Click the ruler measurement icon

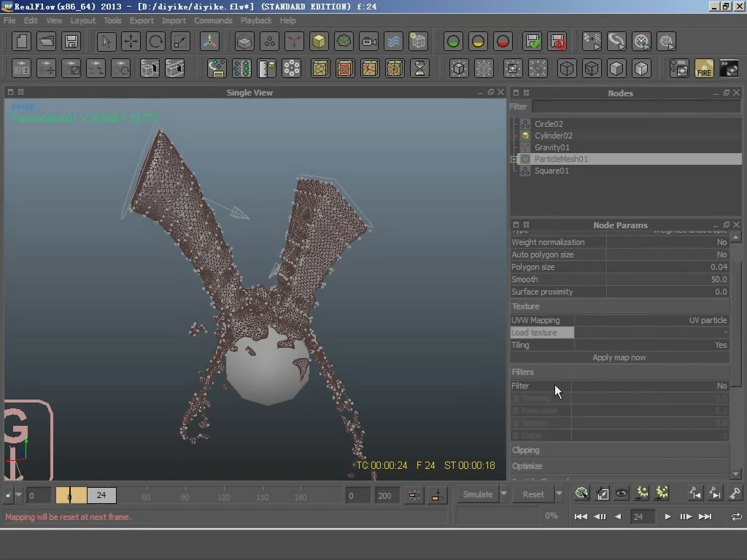pos(266,69)
